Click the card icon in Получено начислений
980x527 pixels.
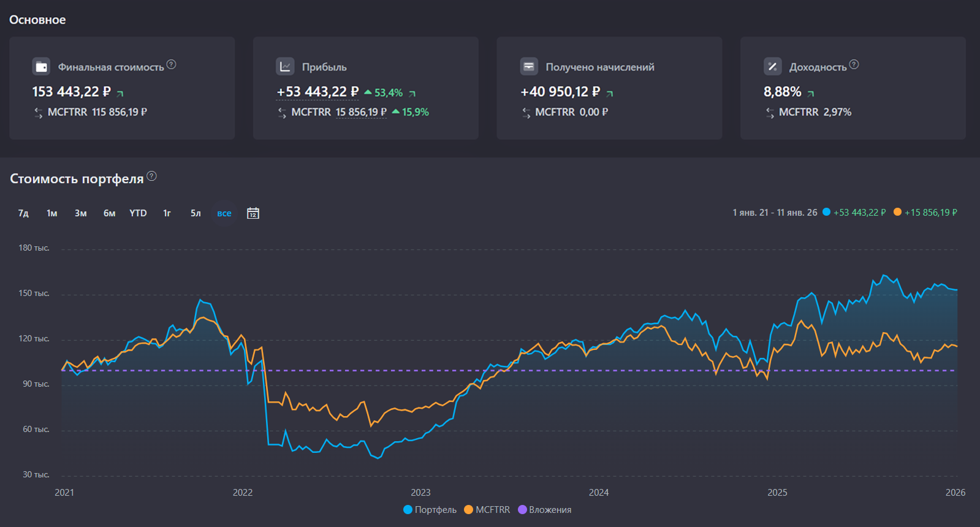click(529, 66)
